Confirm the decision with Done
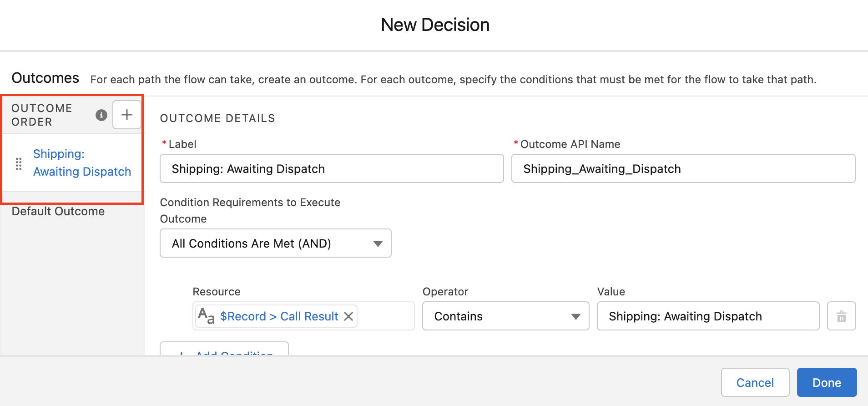Viewport: 868px width, 406px height. [x=827, y=383]
